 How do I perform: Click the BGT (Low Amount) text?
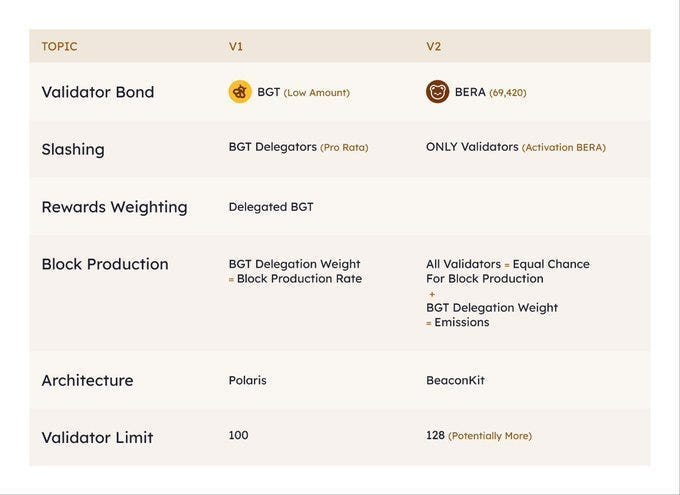(303, 92)
